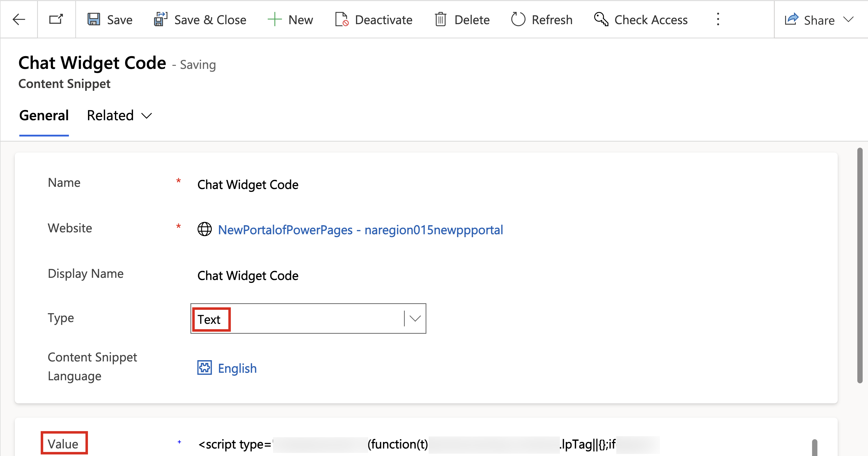Click the Refresh button label
This screenshot has width=868, height=456.
coord(552,20)
